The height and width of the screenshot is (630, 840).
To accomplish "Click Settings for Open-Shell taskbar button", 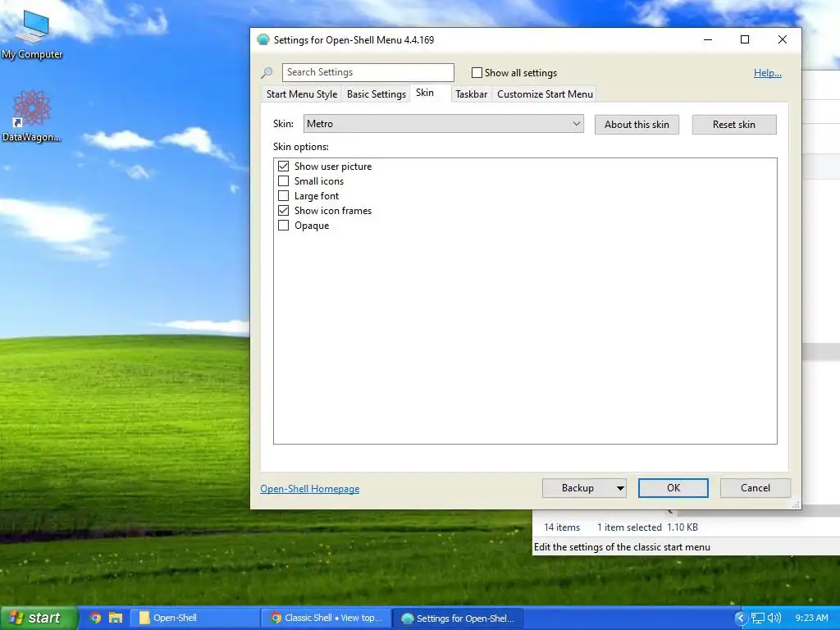I will coord(458,618).
